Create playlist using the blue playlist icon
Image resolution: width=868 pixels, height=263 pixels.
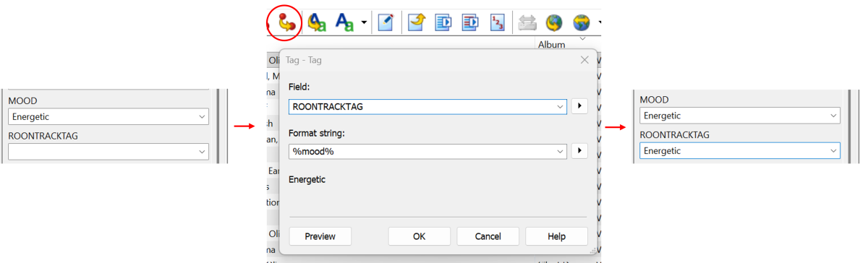click(443, 22)
